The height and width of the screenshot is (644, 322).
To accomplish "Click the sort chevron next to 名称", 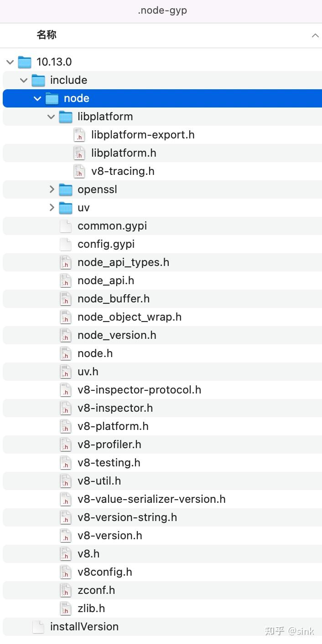I will tap(315, 35).
